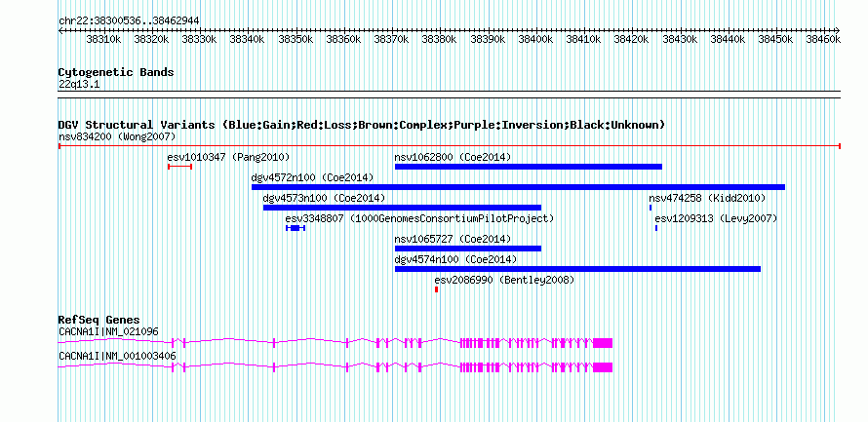The height and width of the screenshot is (422, 868).
Task: Click the 38430k ruler tick label
Action: point(679,39)
